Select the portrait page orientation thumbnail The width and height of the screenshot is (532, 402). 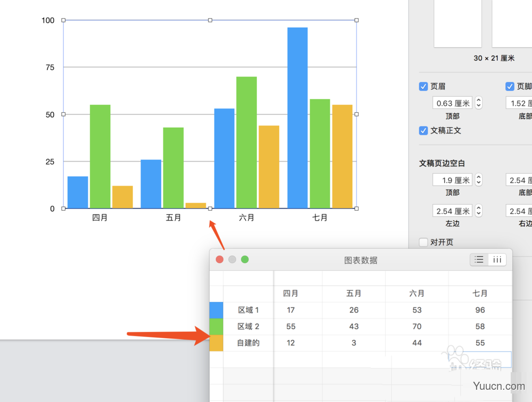(x=458, y=23)
